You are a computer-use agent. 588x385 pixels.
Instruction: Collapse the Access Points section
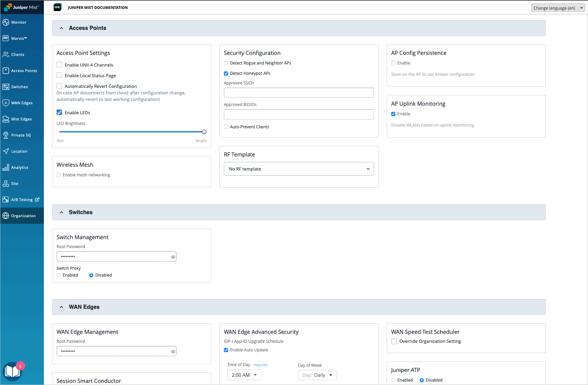pos(61,28)
